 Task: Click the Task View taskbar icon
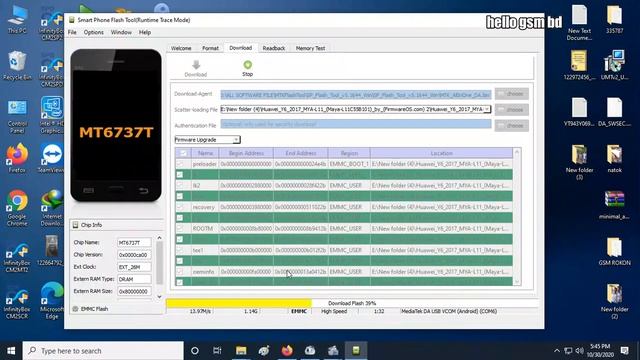pyautogui.click(x=217, y=351)
